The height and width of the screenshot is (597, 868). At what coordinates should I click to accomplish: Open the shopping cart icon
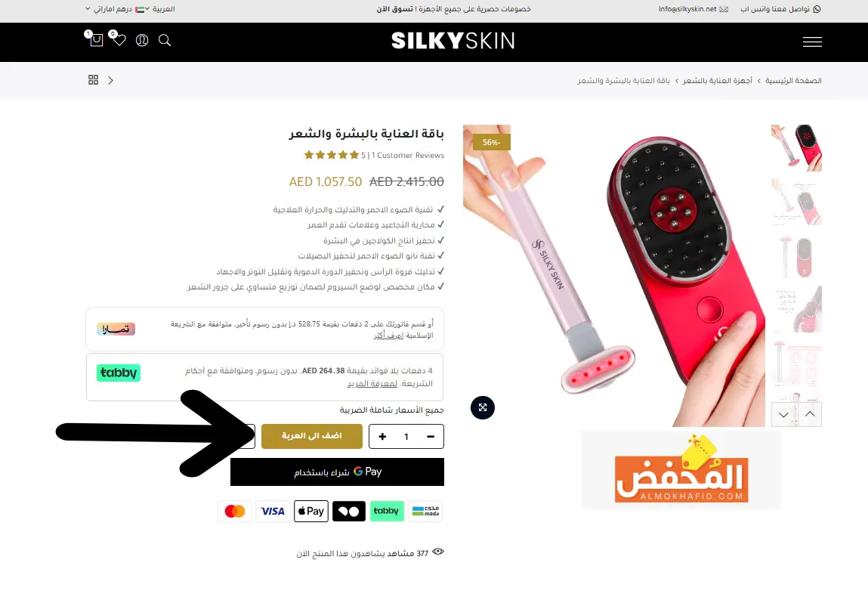click(x=97, y=40)
